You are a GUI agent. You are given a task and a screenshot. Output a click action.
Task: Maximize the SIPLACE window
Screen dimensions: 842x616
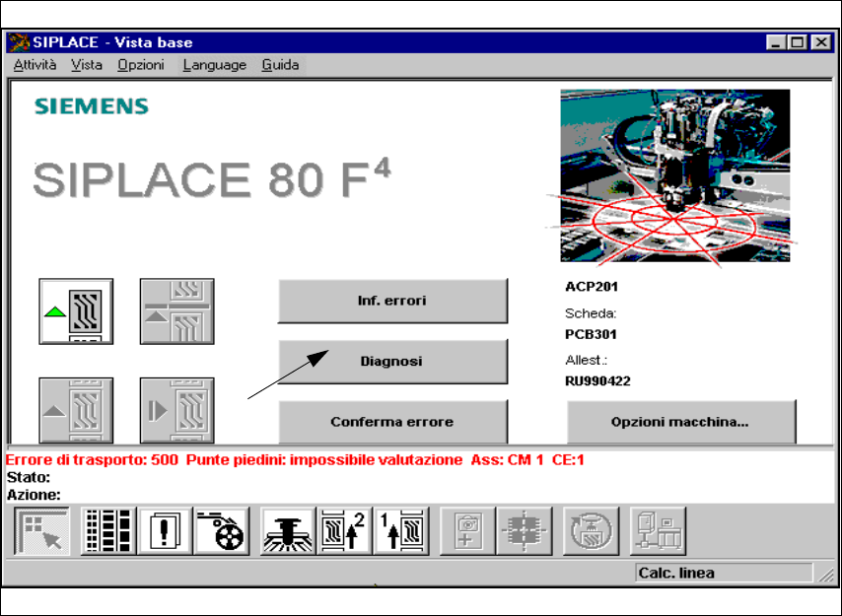[x=798, y=42]
